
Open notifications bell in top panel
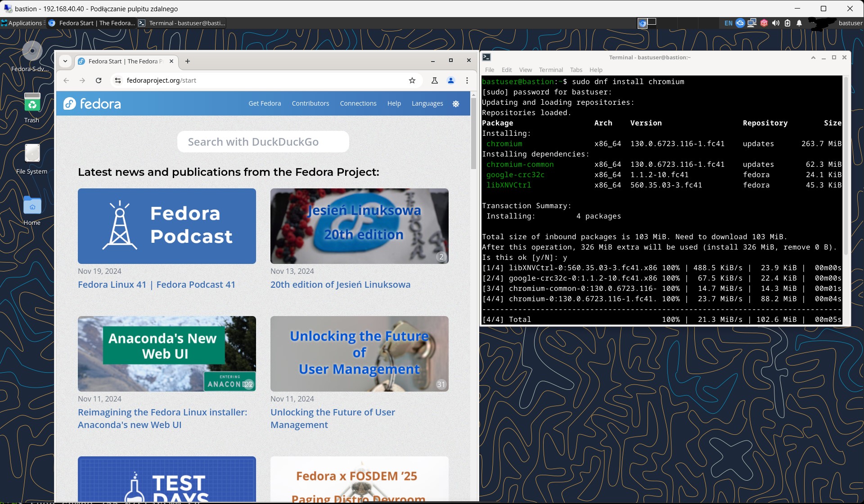[x=799, y=23]
